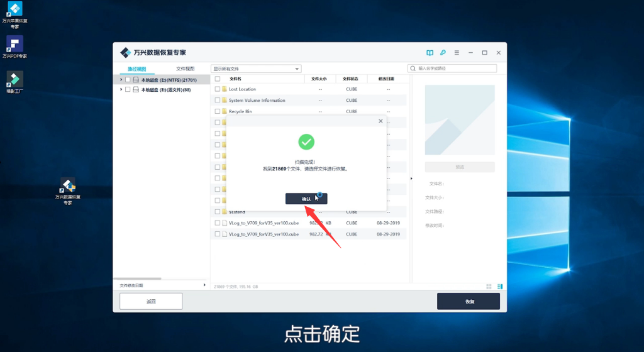Viewport: 644px width, 352px height.
Task: Click the System Volume Information folder icon
Action: (225, 100)
